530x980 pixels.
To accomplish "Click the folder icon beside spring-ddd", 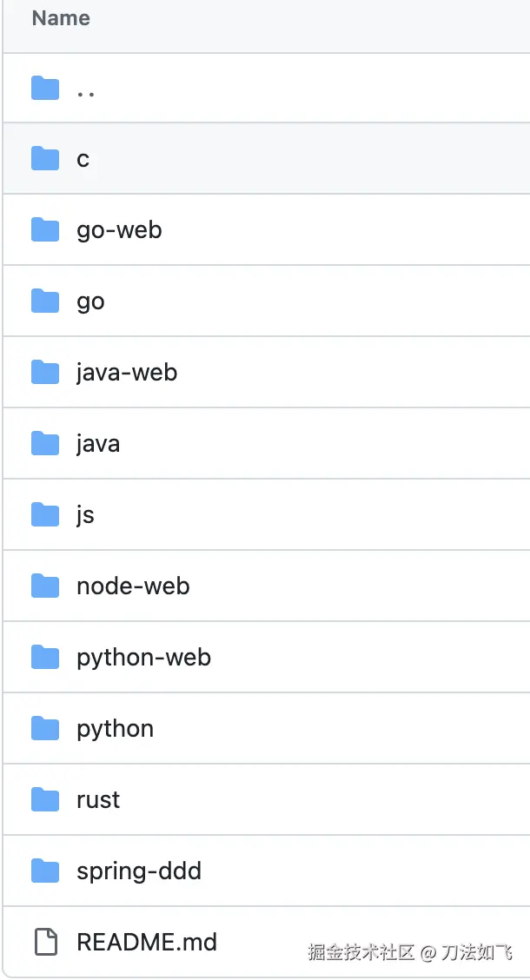I will [45, 871].
